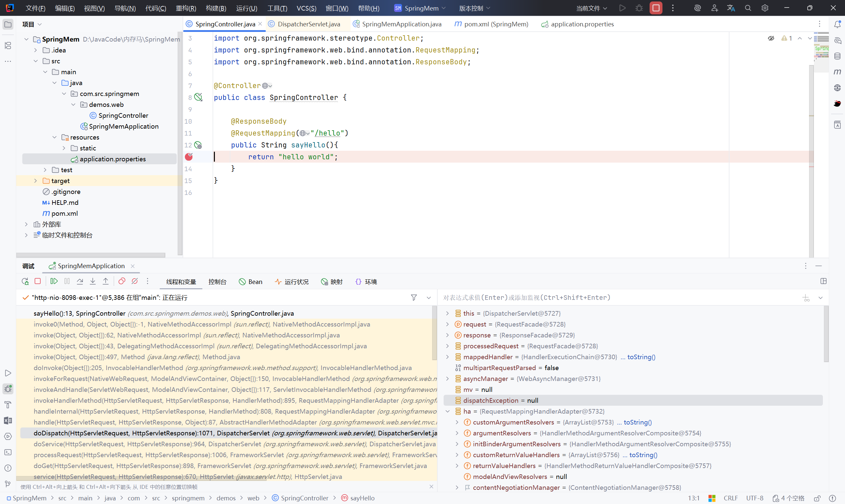The height and width of the screenshot is (504, 845).
Task: Open the 构建(B) menu
Action: (216, 8)
